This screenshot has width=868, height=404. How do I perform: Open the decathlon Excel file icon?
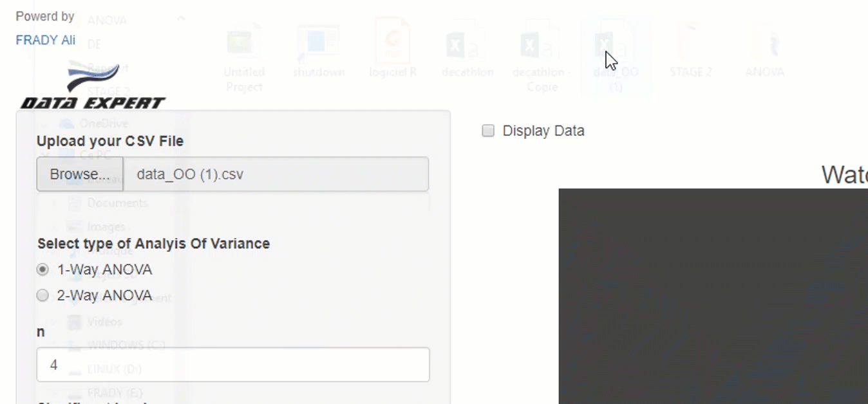point(467,45)
